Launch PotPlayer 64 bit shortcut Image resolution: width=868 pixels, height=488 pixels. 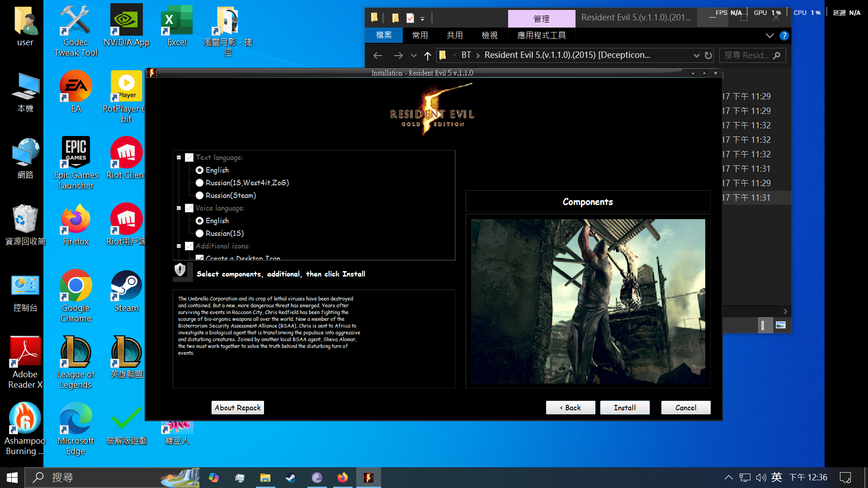pos(125,97)
